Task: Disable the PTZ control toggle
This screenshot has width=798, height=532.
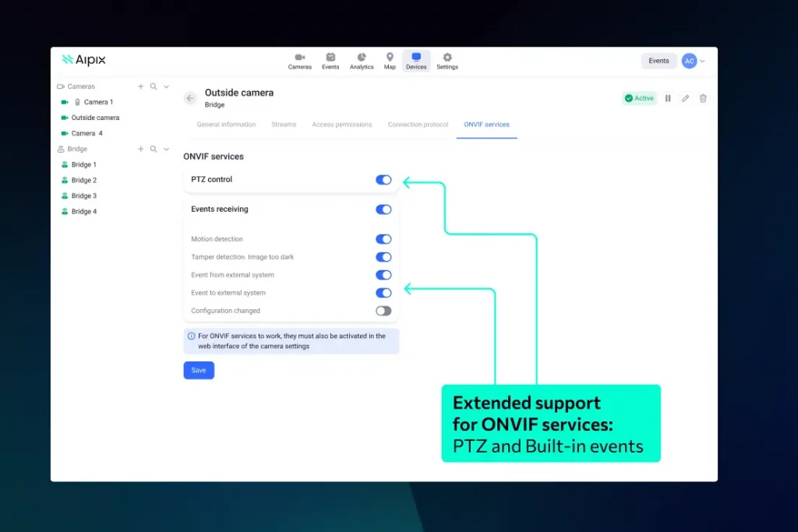Action: point(383,180)
